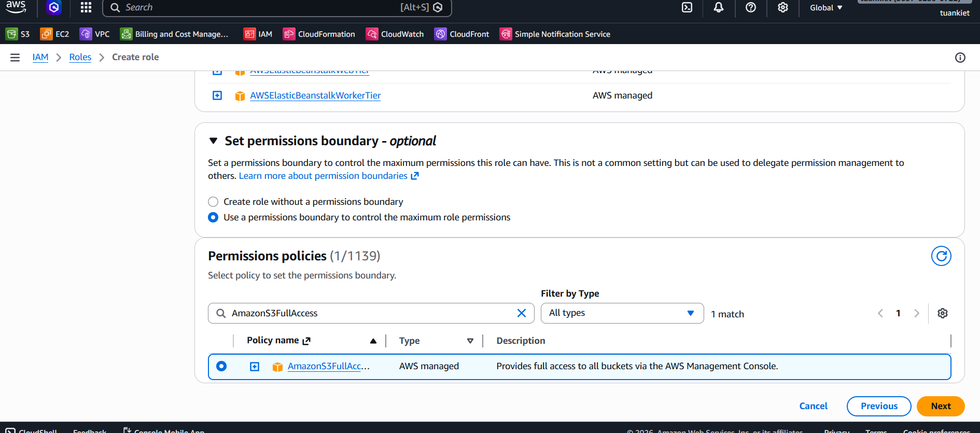Click the Next button
Image resolution: width=980 pixels, height=433 pixels.
pos(940,406)
